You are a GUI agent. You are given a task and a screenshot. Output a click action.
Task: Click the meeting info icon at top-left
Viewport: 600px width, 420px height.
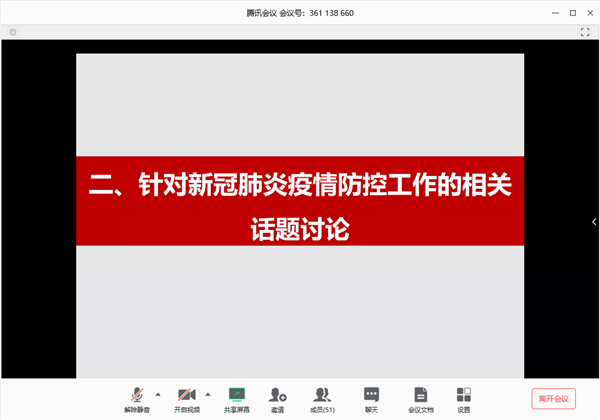pyautogui.click(x=13, y=32)
